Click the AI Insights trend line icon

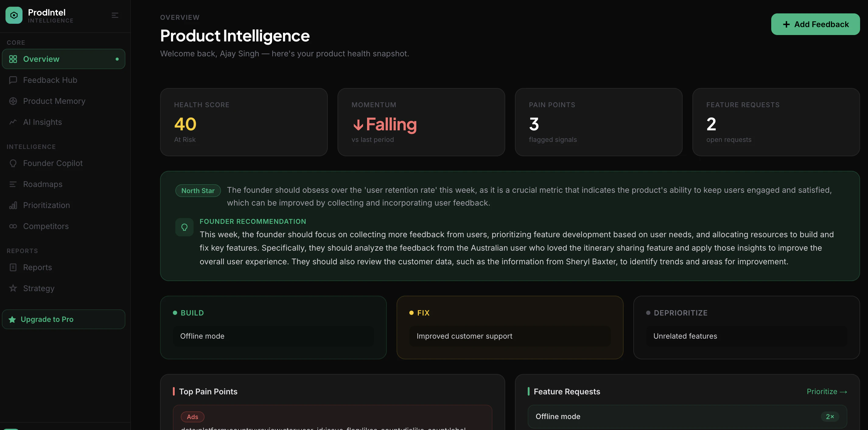tap(13, 122)
